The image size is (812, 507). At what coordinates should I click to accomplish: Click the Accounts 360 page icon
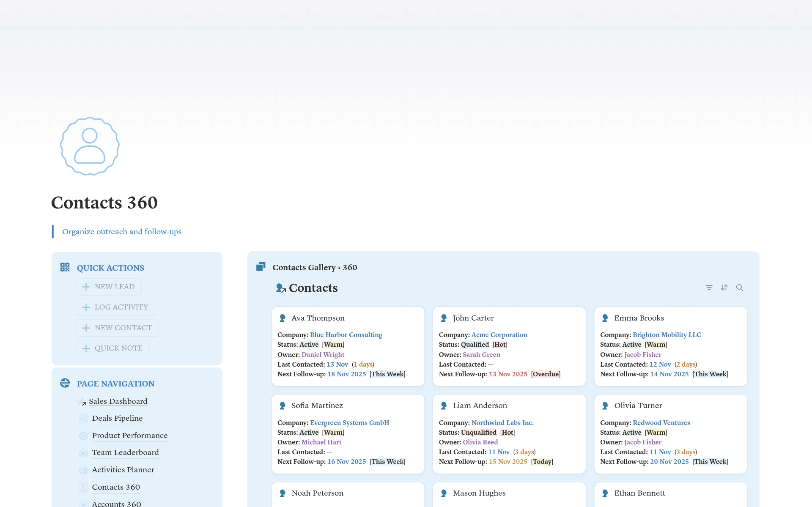[x=83, y=504]
